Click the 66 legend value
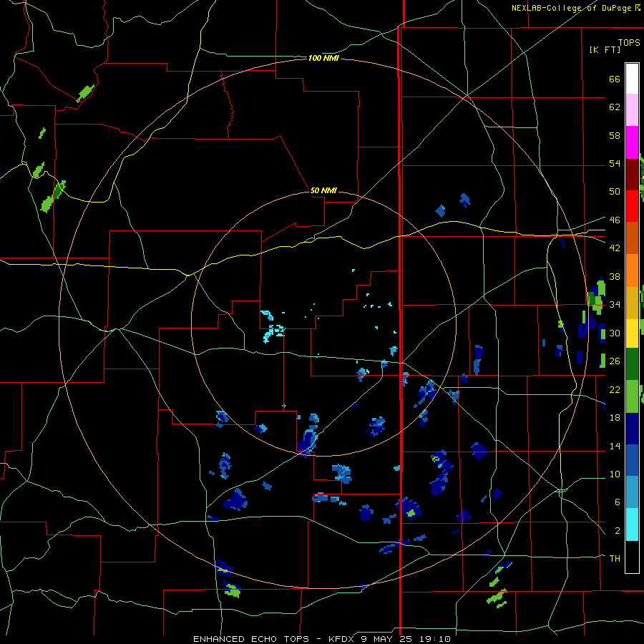The width and height of the screenshot is (644, 644). [615, 79]
